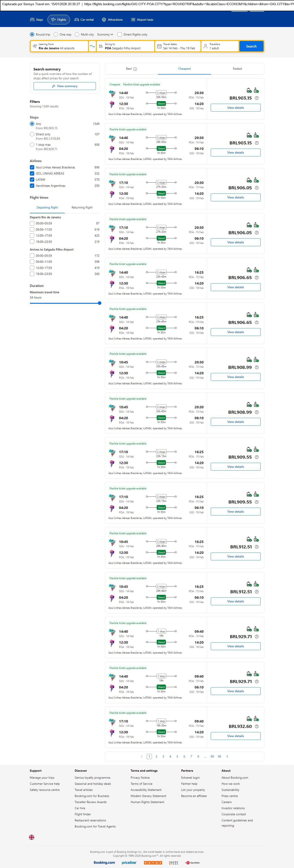
Task: Adjust the Maximum travel time slider handle
Action: (99, 303)
